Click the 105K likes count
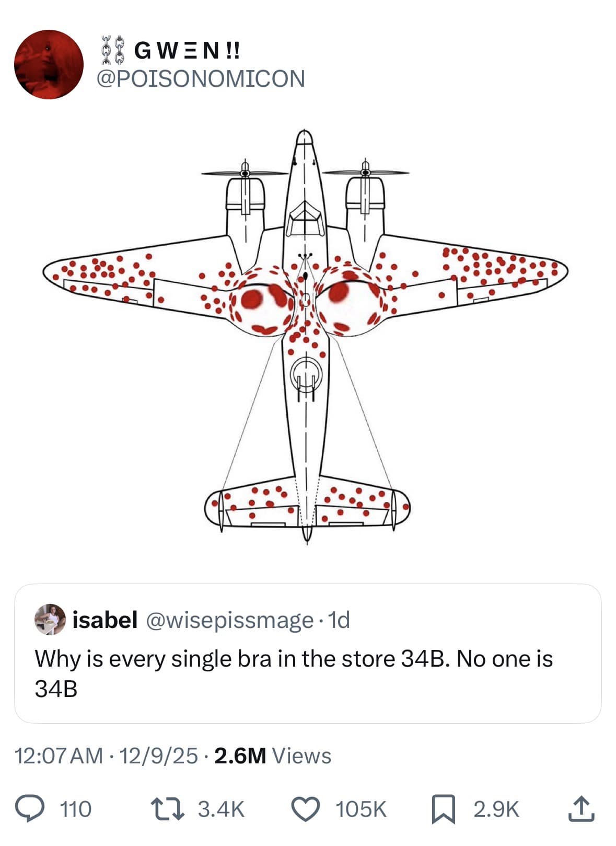This screenshot has height=846, width=616. 361,809
